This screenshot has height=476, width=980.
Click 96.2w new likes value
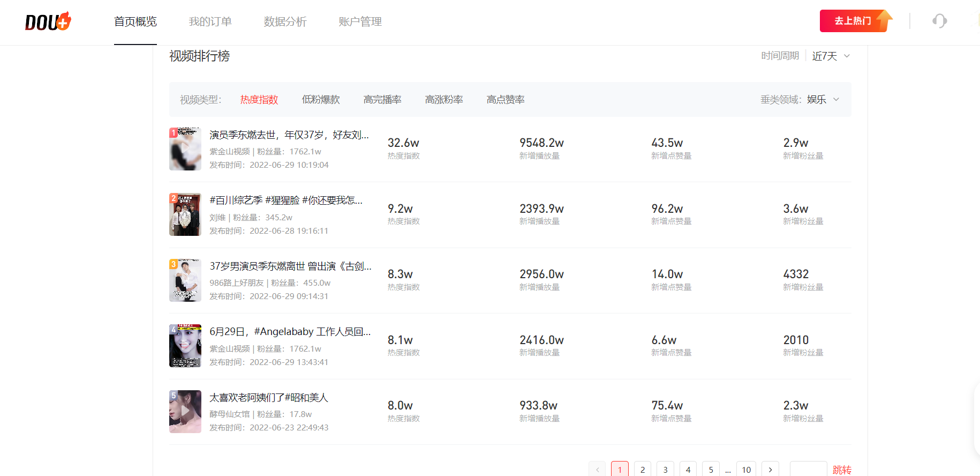click(x=667, y=209)
